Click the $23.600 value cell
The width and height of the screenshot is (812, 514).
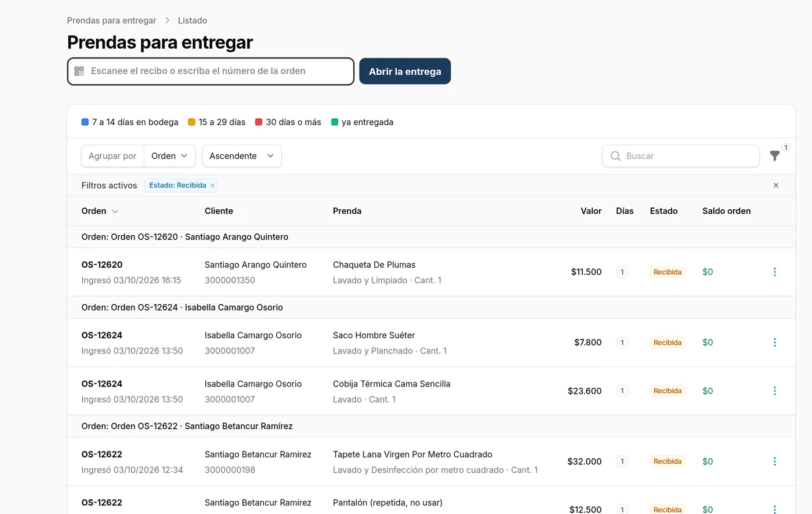coord(585,391)
